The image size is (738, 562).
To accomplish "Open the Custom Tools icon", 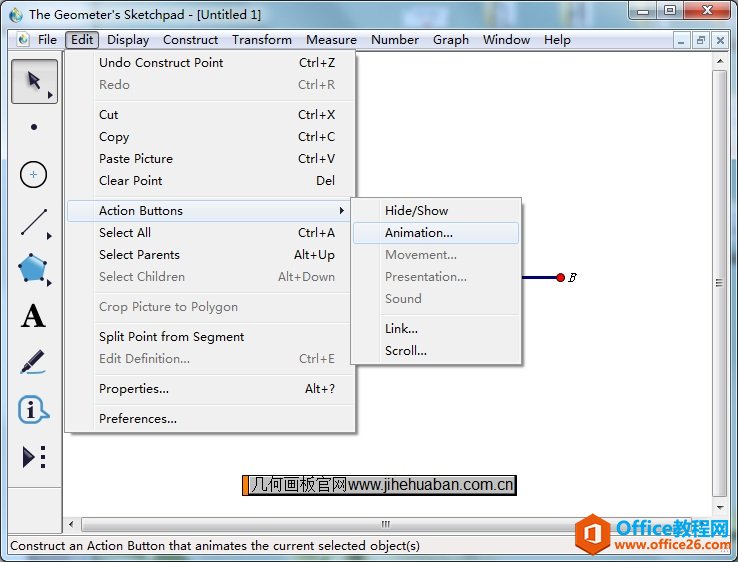I will [34, 457].
